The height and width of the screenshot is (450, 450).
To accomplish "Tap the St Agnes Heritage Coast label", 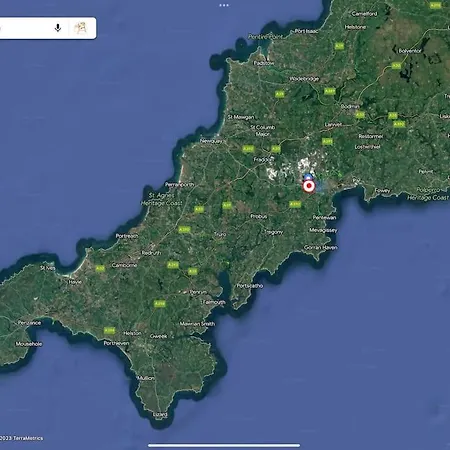I will (x=161, y=199).
